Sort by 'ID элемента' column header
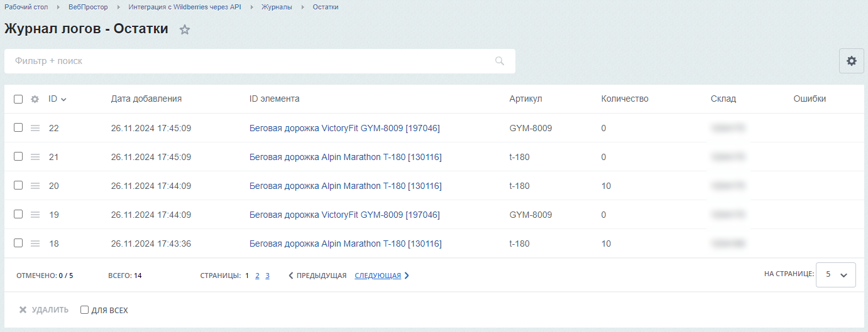Screen dimensions: 868x332 tap(275, 99)
